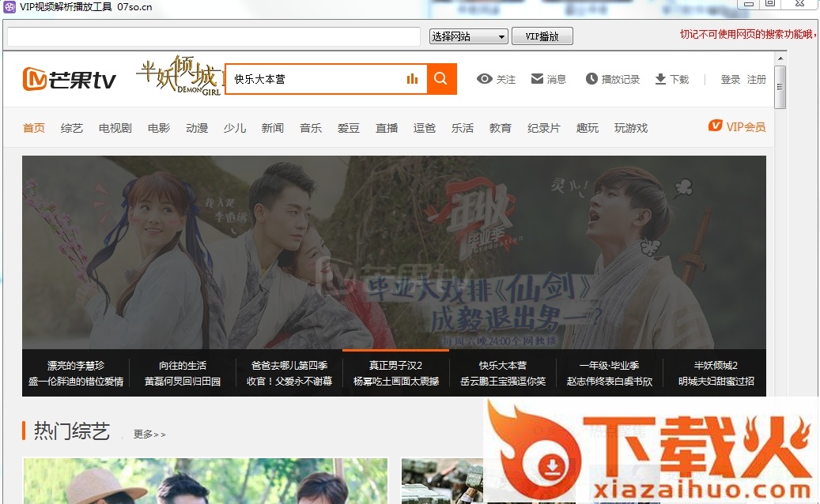
Task: Click the VIP会员 link
Action: [x=746, y=127]
